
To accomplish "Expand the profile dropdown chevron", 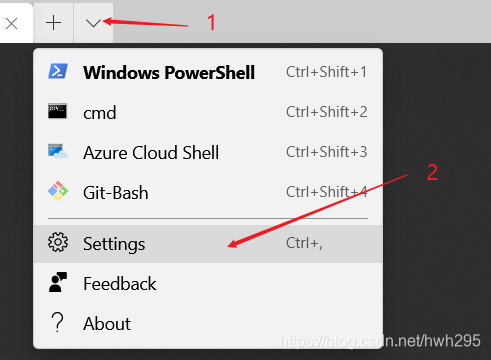I will point(93,23).
